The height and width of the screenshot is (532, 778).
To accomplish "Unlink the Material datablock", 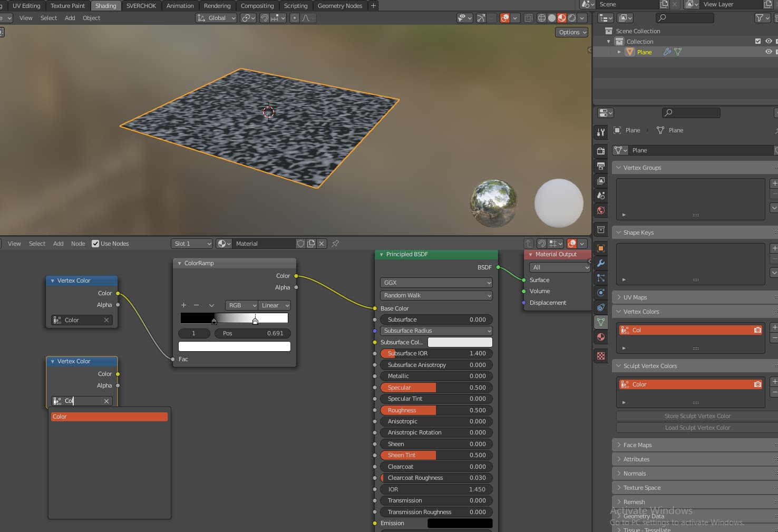I will 322,244.
